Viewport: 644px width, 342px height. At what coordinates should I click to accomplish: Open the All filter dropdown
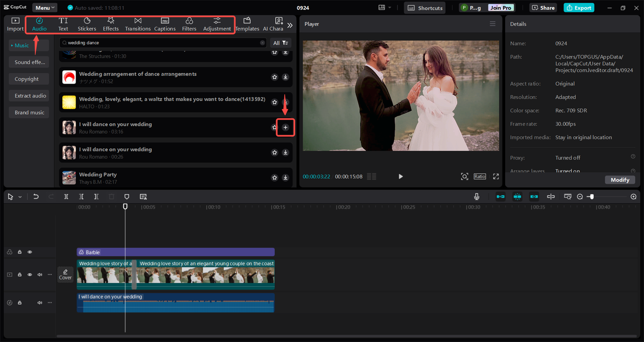[280, 43]
